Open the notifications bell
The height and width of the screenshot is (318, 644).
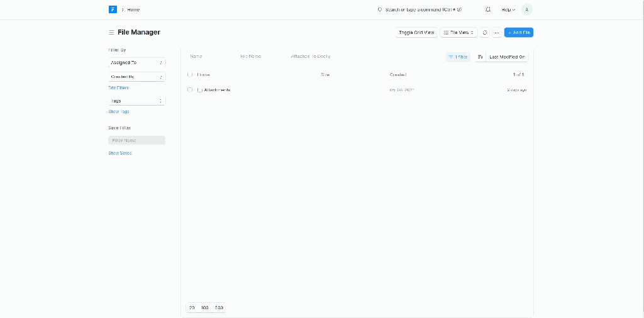click(488, 9)
